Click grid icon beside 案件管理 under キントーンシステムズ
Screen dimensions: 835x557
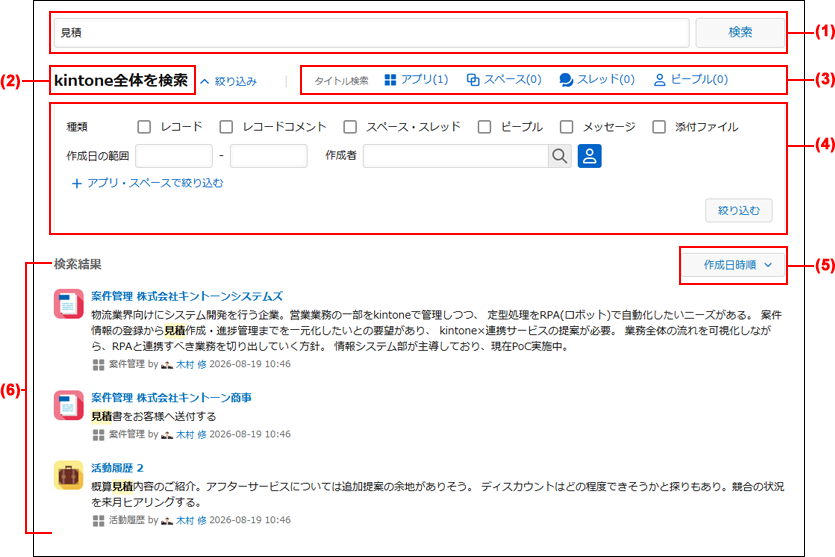[99, 365]
